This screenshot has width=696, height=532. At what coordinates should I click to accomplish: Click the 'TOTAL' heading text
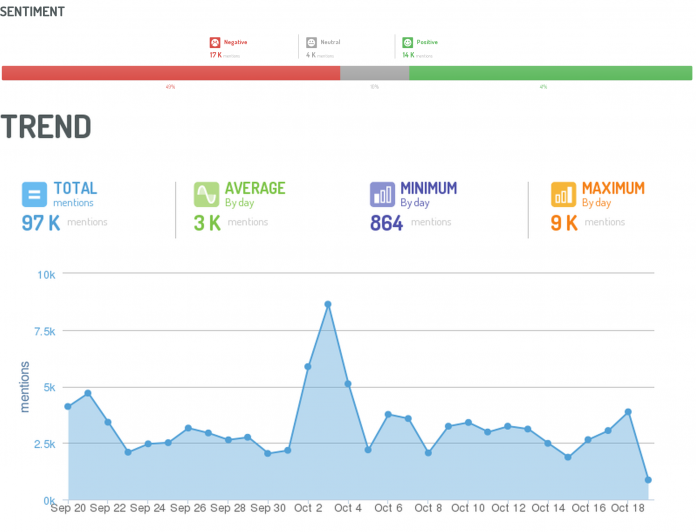tap(75, 188)
